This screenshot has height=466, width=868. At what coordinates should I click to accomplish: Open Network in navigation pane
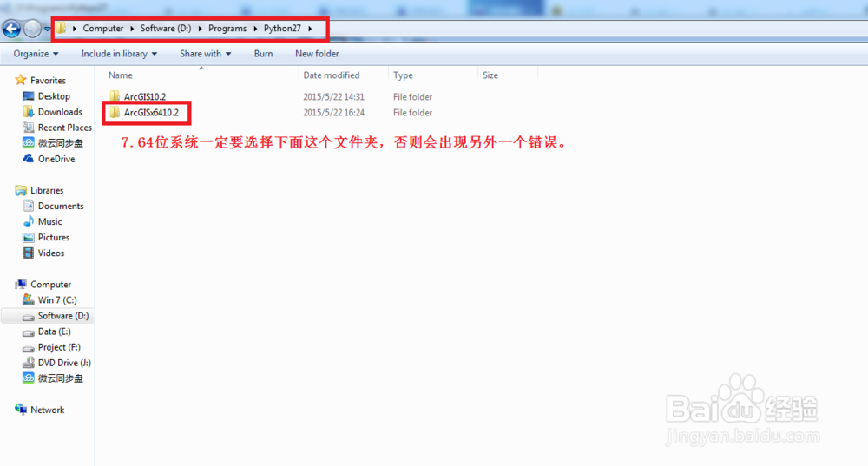48,410
